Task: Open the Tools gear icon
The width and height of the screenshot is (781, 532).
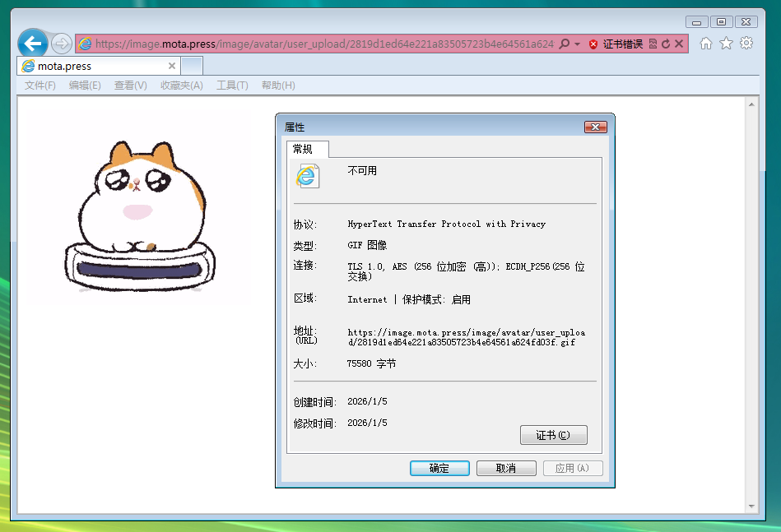Action: click(x=746, y=44)
